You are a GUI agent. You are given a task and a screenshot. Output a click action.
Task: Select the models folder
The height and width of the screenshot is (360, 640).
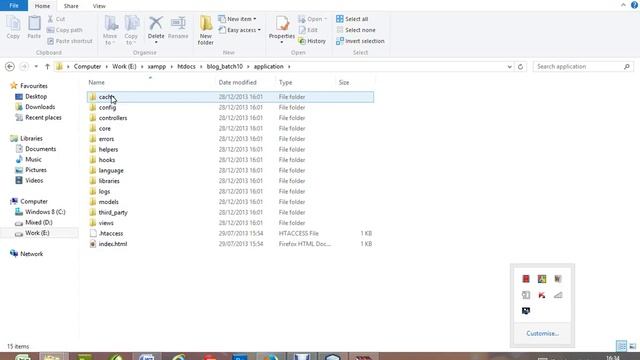[230, 202]
